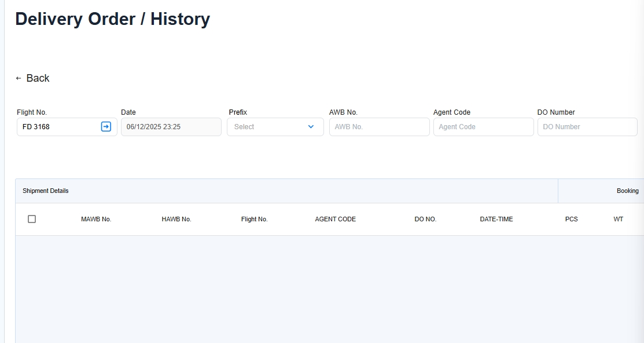Go back using the Back link text
This screenshot has width=644, height=343.
tap(38, 78)
